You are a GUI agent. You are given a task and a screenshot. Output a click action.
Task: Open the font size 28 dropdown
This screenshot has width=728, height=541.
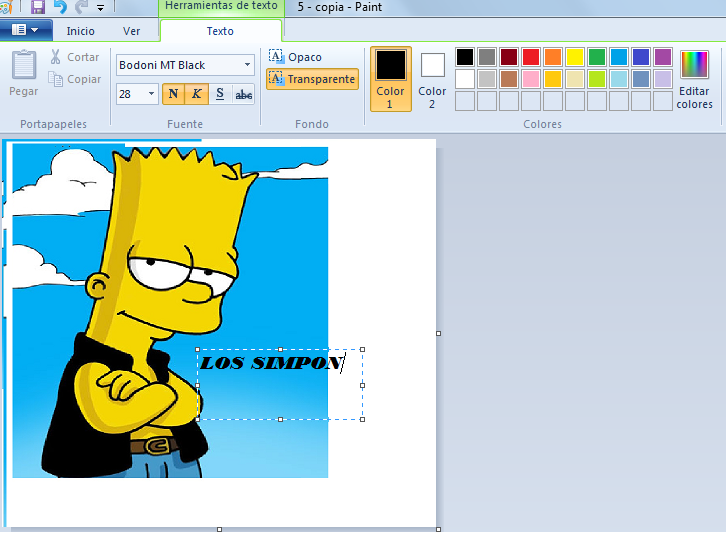pyautogui.click(x=151, y=94)
